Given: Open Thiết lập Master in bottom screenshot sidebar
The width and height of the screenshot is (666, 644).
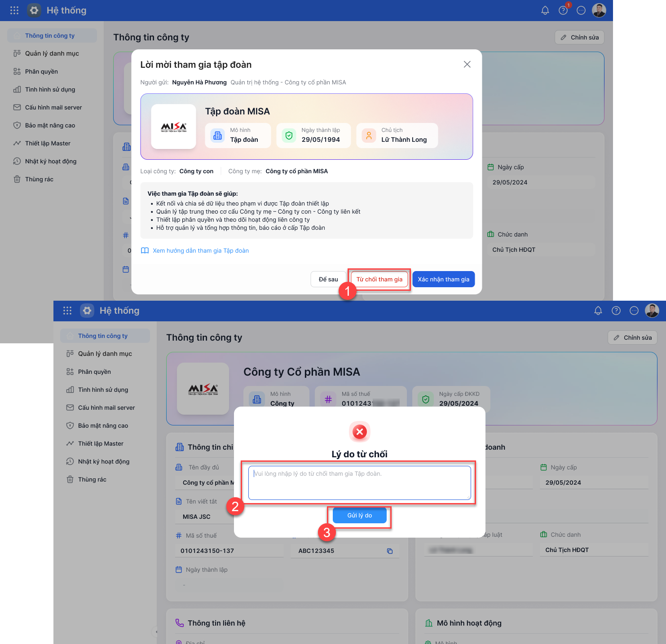Looking at the screenshot, I should coord(105,443).
